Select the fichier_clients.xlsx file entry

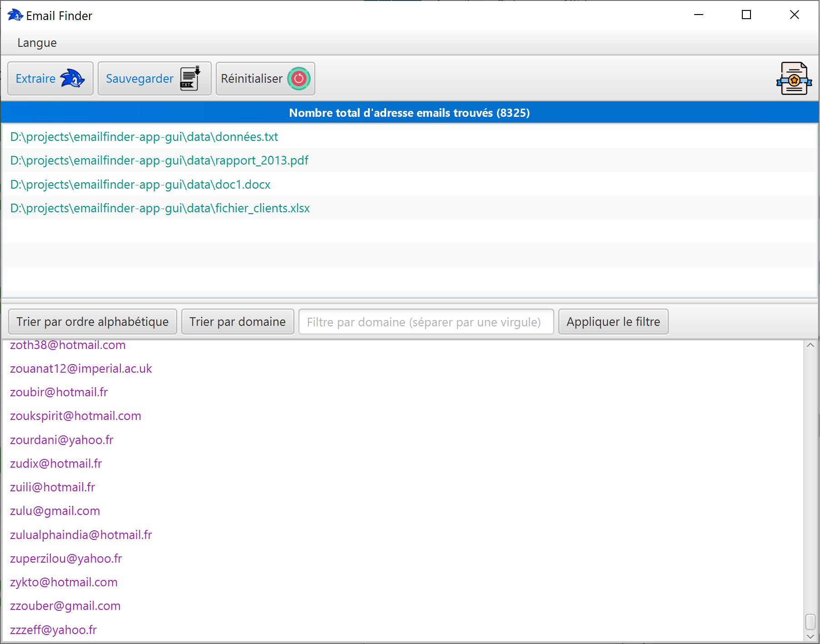click(159, 208)
